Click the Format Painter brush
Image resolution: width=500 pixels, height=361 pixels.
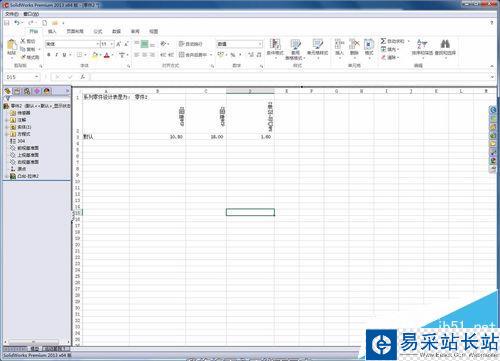pyautogui.click(x=23, y=57)
